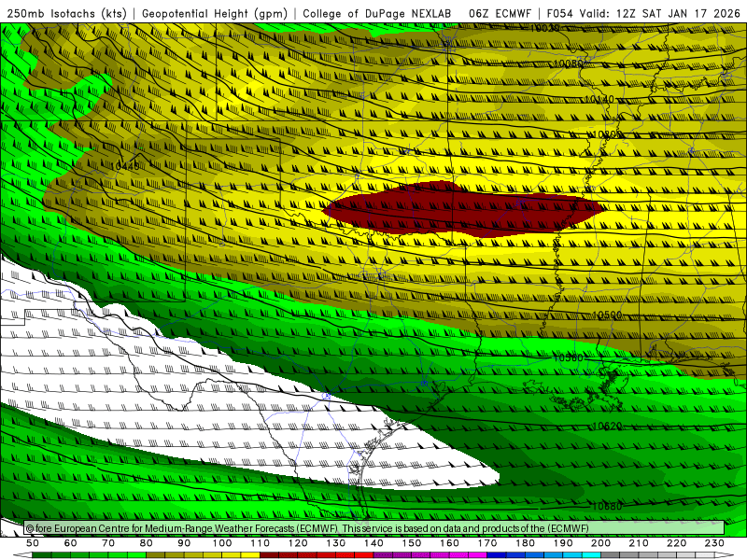747x560 pixels.
Task: Click the dark red jet streak maximum area
Action: pyautogui.click(x=462, y=209)
